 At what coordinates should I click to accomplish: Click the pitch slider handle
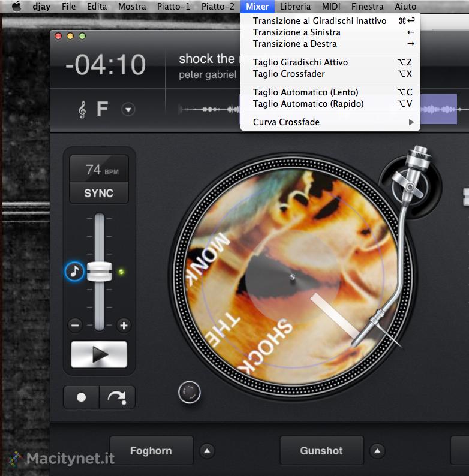pyautogui.click(x=100, y=272)
